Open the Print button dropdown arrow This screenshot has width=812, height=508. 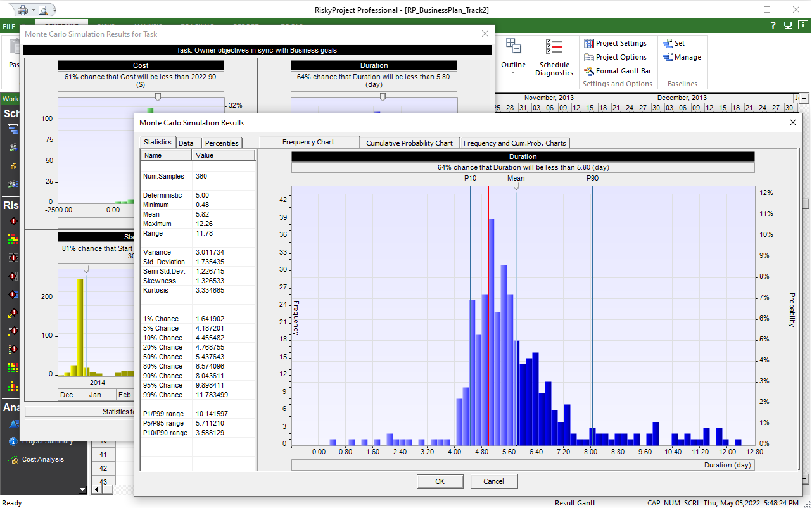coord(33,10)
